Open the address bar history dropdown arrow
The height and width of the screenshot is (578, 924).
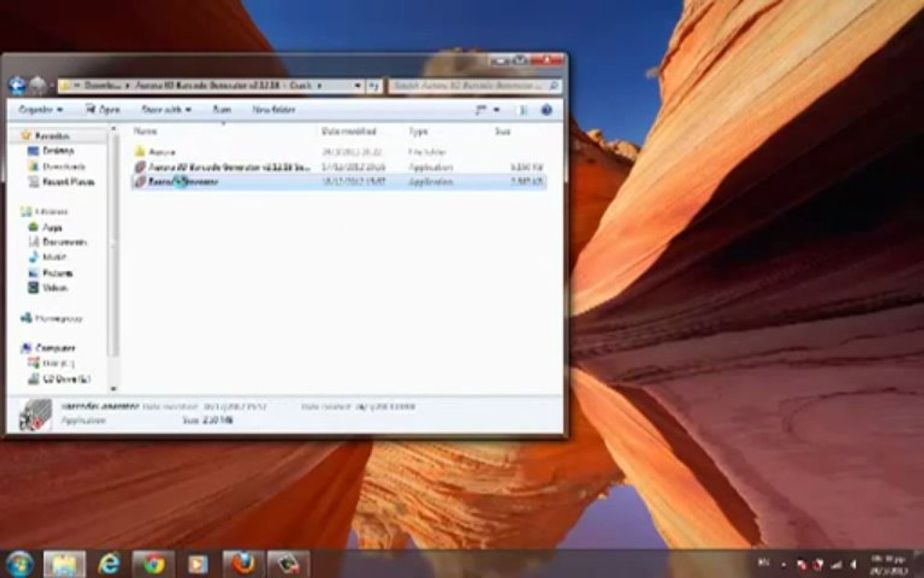tap(357, 86)
